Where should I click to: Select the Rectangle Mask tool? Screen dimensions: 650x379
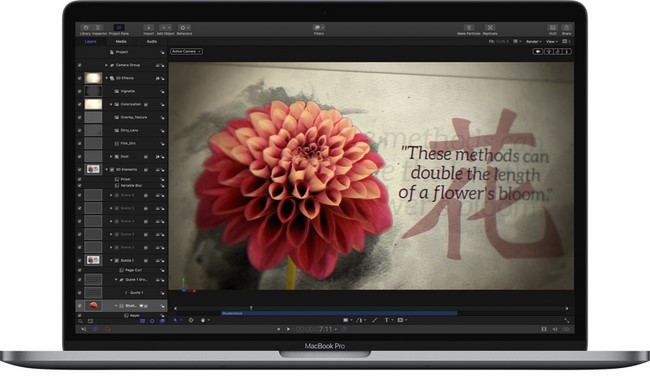coord(400,320)
